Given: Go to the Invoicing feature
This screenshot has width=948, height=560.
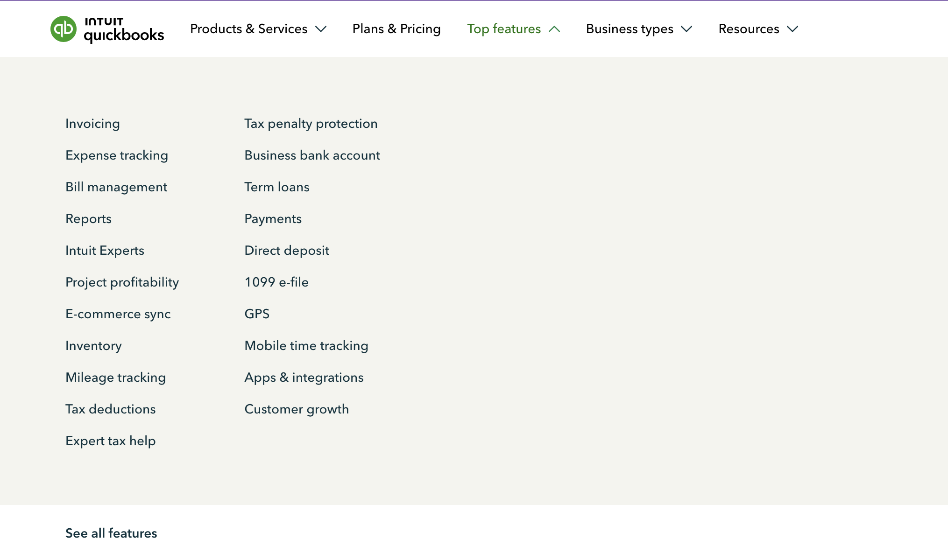Looking at the screenshot, I should tap(92, 124).
